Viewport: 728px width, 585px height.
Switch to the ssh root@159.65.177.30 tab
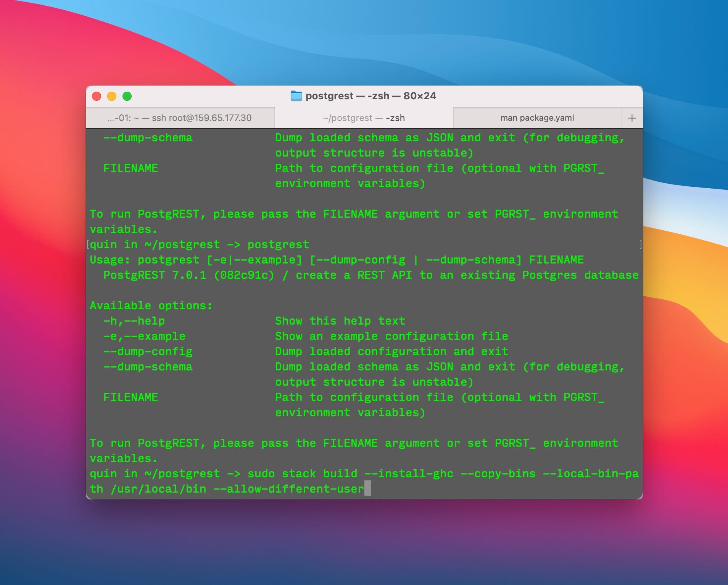point(180,118)
